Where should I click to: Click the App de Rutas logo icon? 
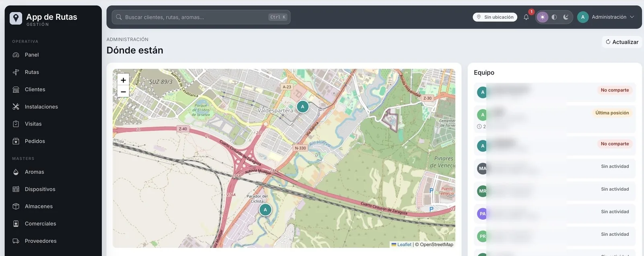16,18
